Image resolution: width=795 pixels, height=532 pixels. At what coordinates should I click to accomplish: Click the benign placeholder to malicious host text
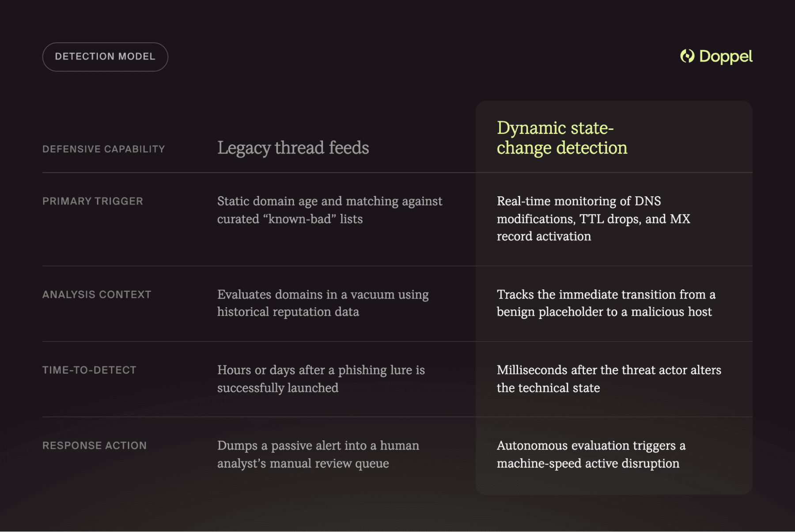(604, 312)
